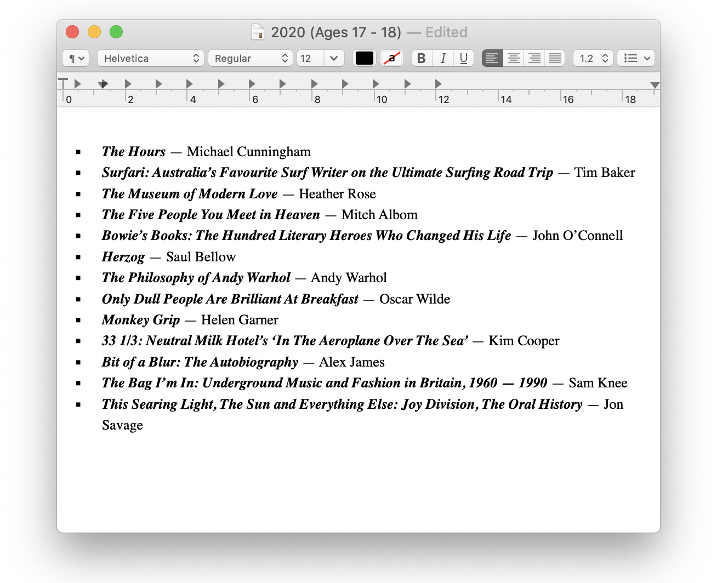Open the paragraph styles menu
This screenshot has height=583, width=728.
[x=76, y=58]
